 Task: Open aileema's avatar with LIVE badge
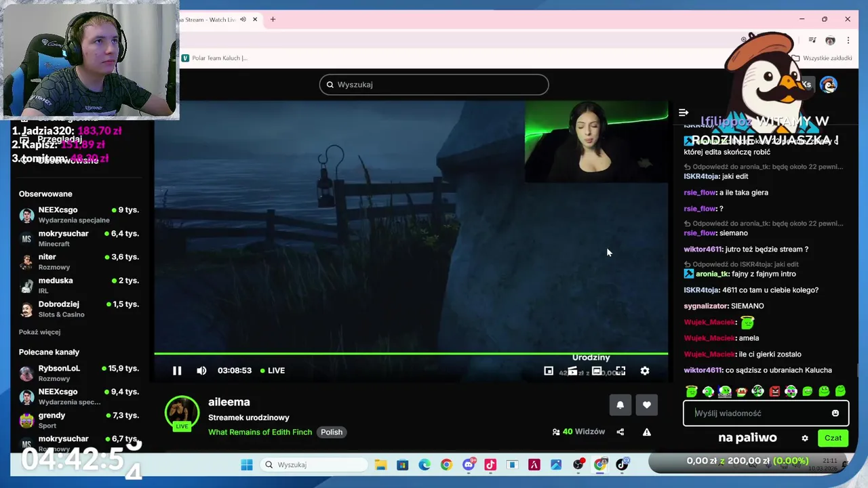click(x=182, y=413)
